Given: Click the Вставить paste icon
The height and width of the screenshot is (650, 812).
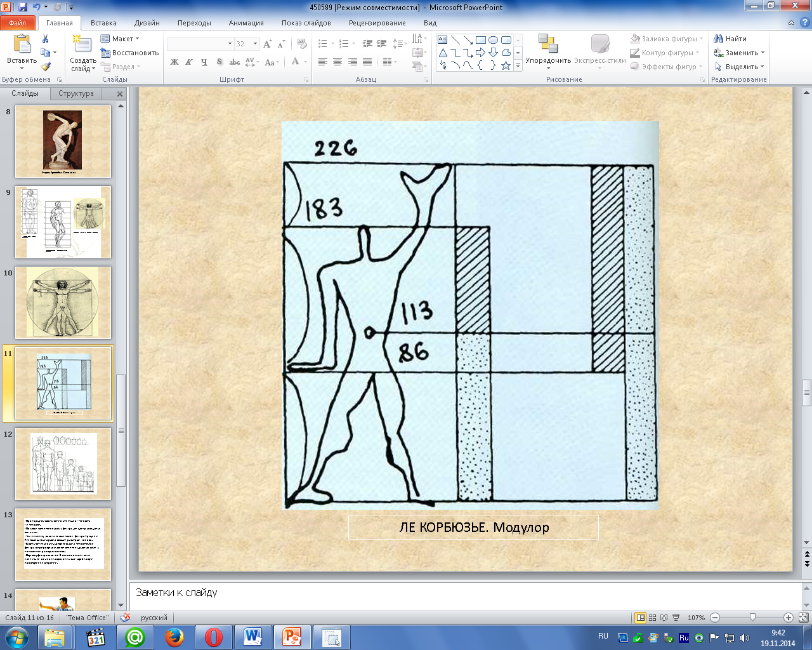Looking at the screenshot, I should tap(22, 44).
